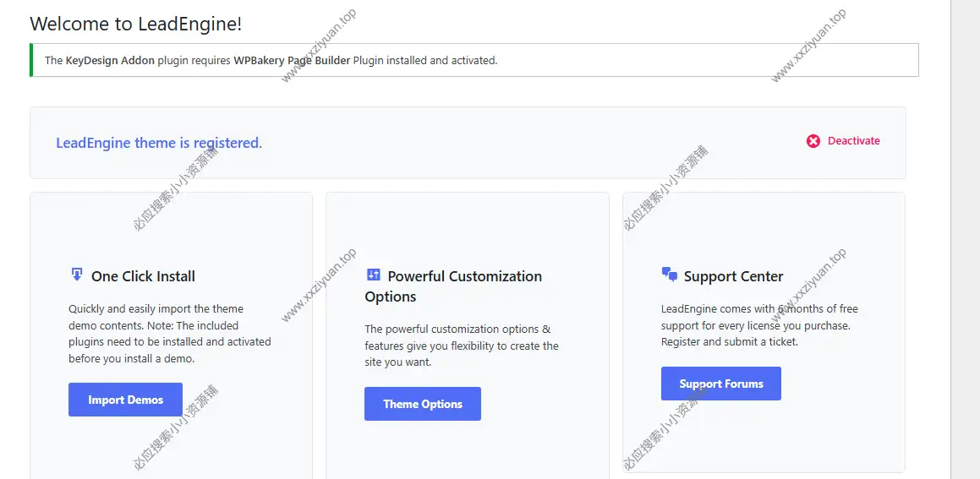Viewport: 980px width, 479px height.
Task: Open Theme Options via its button
Action: [x=422, y=404]
